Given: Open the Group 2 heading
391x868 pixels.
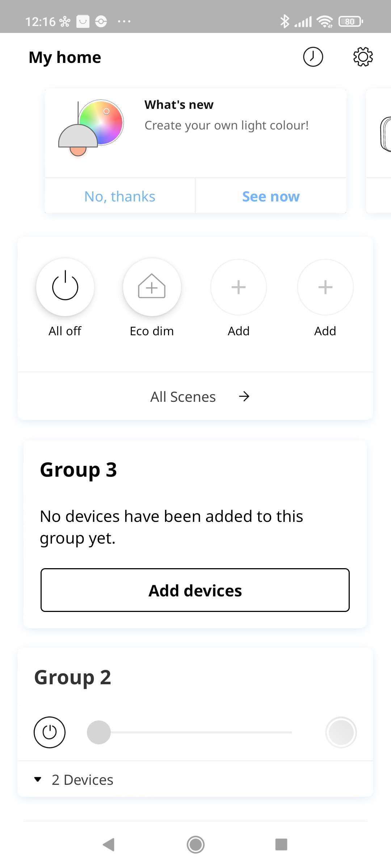Looking at the screenshot, I should tap(73, 677).
